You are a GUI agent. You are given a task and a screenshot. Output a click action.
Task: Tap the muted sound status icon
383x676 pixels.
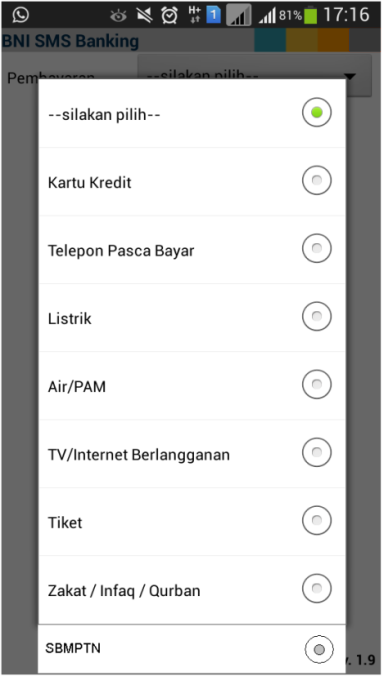click(144, 16)
